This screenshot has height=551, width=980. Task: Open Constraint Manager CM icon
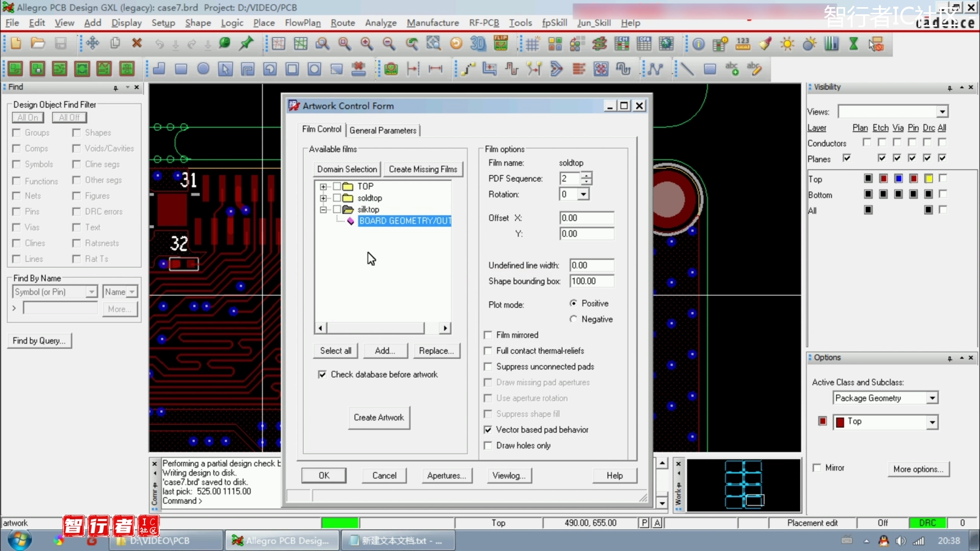[x=622, y=44]
